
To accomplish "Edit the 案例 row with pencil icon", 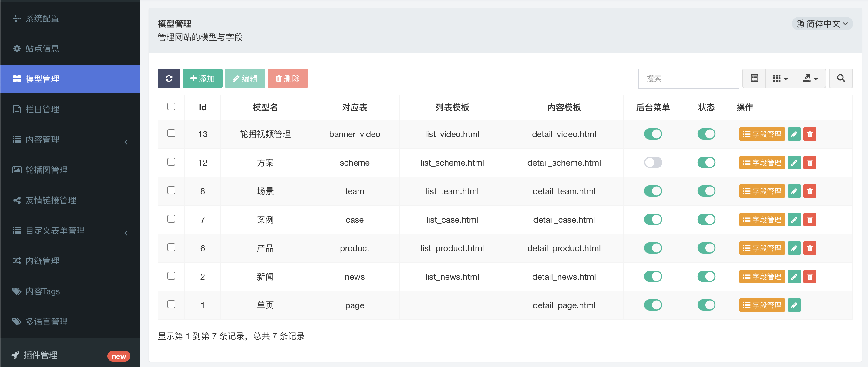I will click(794, 220).
